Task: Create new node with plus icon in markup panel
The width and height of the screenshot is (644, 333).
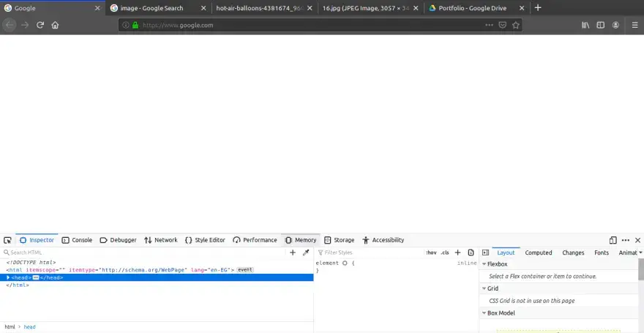Action: tap(293, 252)
